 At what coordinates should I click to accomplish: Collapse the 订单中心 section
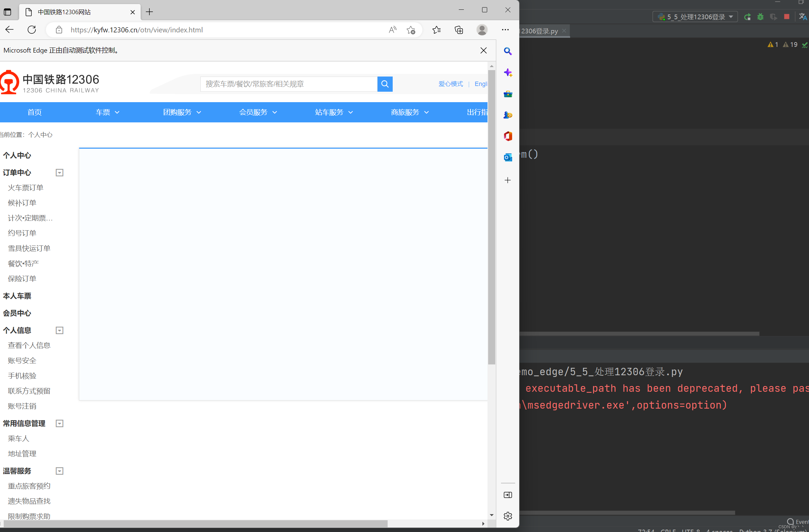click(59, 173)
